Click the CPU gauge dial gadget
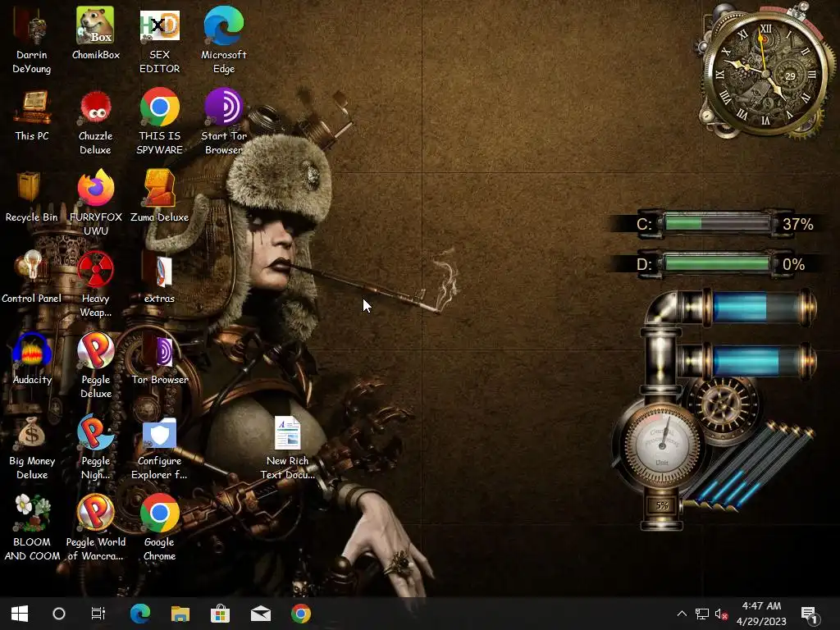Viewport: 840px width, 630px height. click(x=662, y=445)
